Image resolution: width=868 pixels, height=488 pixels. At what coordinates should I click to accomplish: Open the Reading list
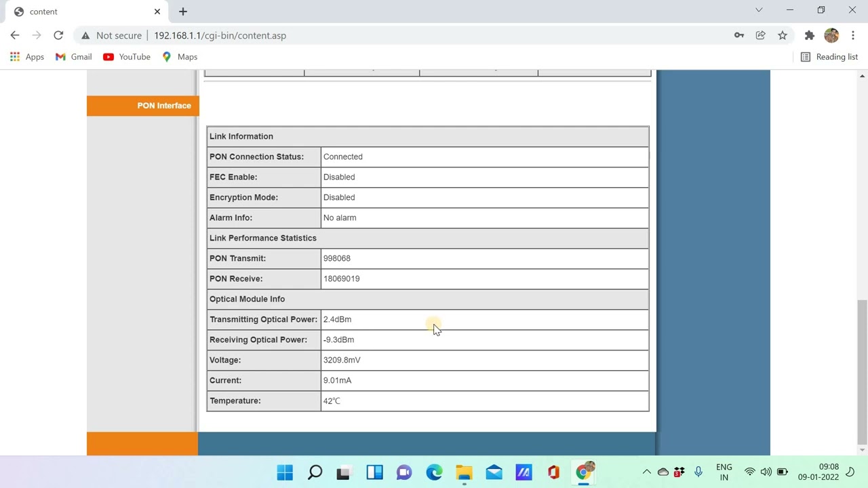829,57
